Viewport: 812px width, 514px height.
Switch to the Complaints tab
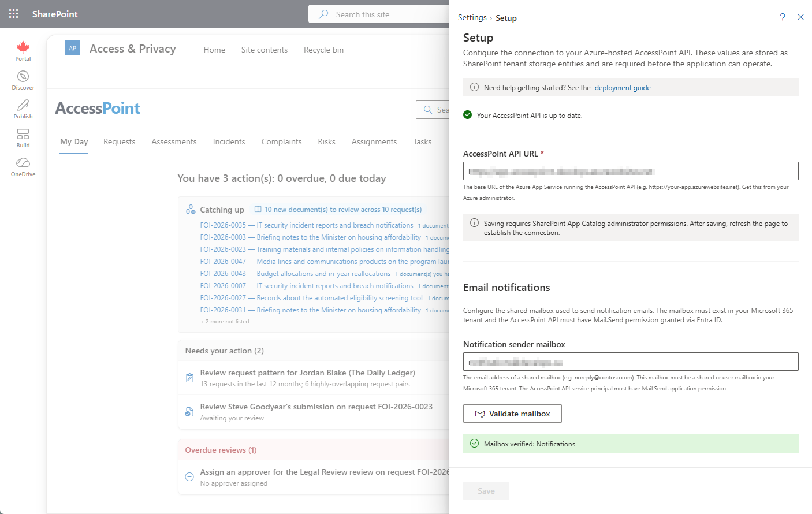click(x=281, y=141)
